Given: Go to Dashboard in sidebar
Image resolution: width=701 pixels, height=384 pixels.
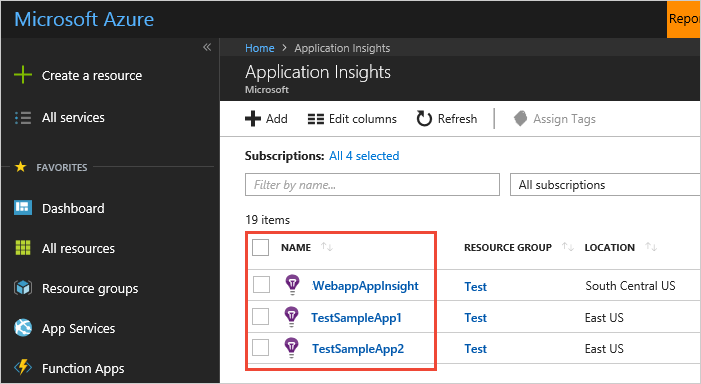Looking at the screenshot, I should (x=73, y=208).
